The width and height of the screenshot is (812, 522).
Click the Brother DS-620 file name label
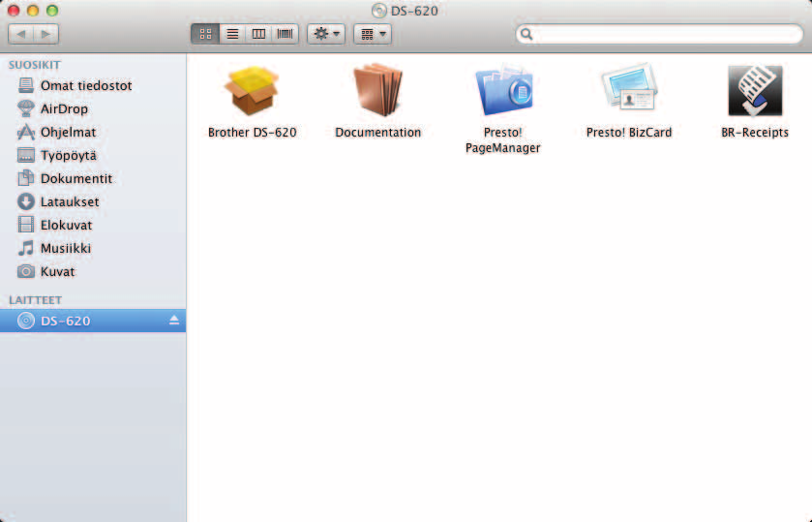(x=253, y=133)
